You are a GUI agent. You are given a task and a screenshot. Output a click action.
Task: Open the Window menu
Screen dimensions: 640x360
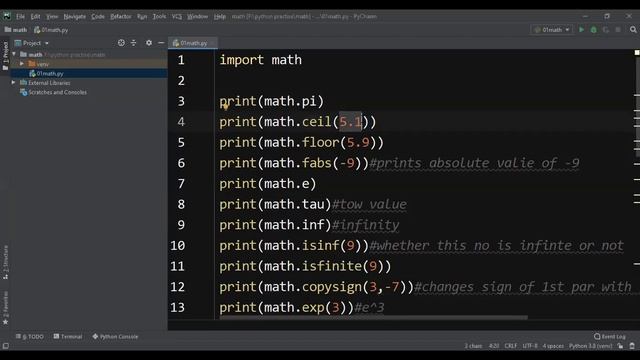pyautogui.click(x=198, y=16)
